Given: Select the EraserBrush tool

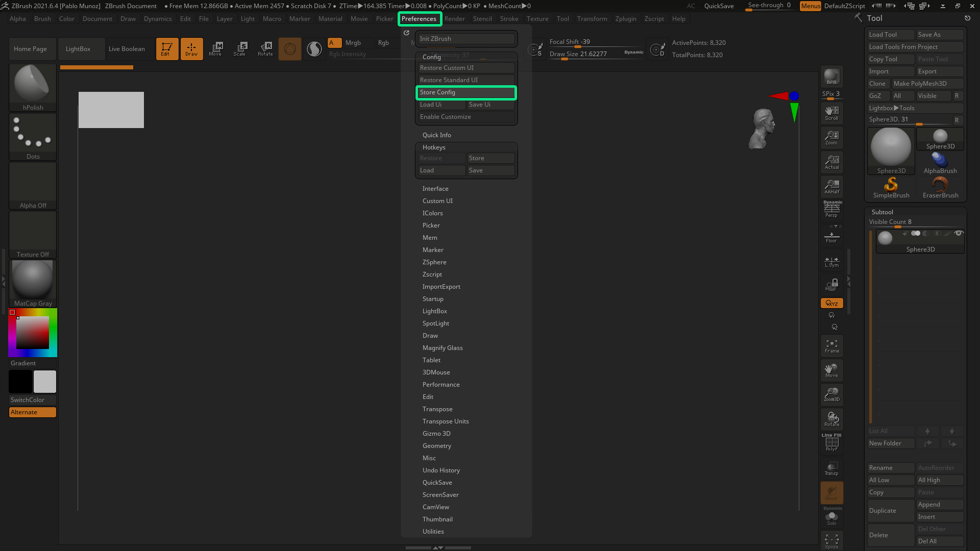Looking at the screenshot, I should pos(940,187).
